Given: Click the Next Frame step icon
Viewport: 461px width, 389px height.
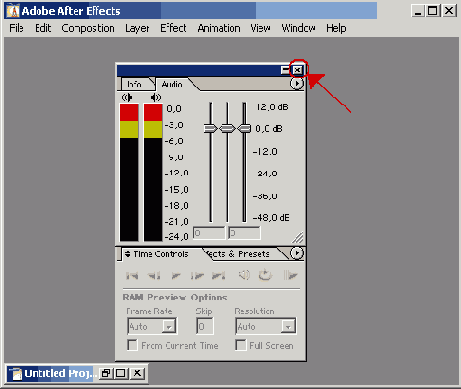Looking at the screenshot, I should click(x=197, y=275).
